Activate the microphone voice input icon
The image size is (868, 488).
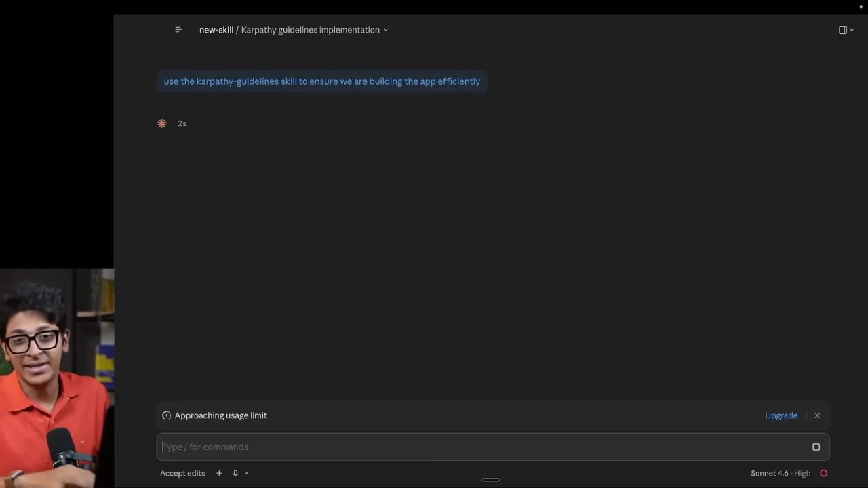pos(235,473)
